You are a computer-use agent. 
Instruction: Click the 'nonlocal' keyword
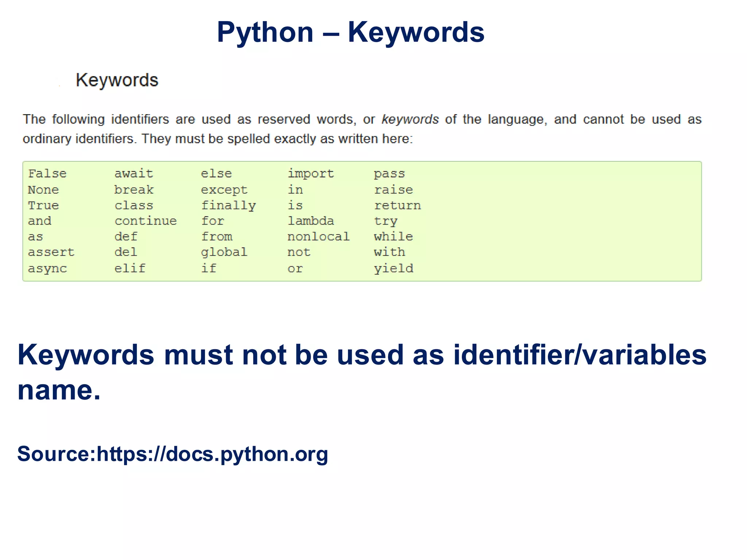318,237
